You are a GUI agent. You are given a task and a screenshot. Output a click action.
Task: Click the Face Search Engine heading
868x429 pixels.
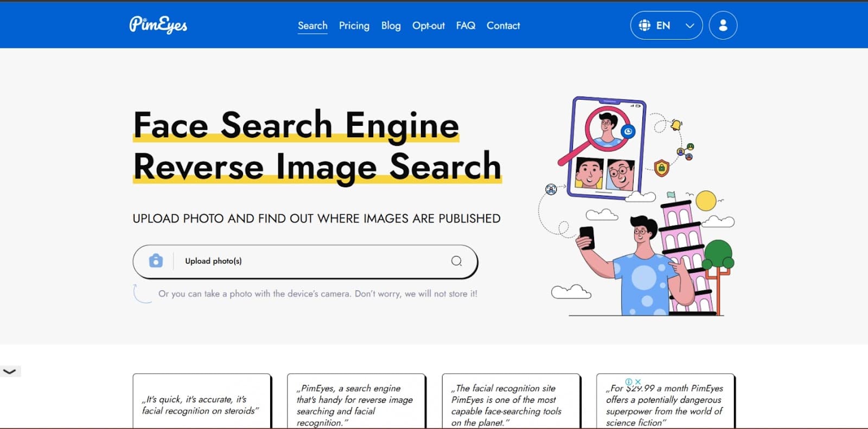tap(296, 125)
